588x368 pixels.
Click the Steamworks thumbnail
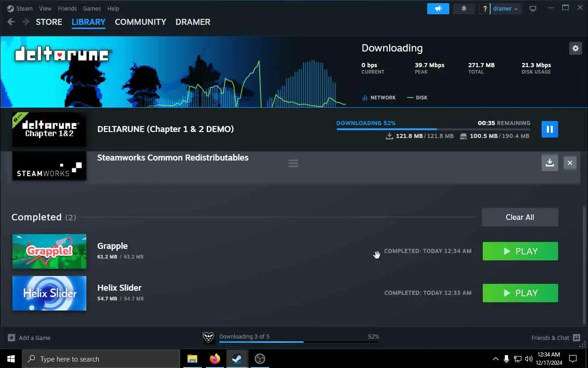49,166
